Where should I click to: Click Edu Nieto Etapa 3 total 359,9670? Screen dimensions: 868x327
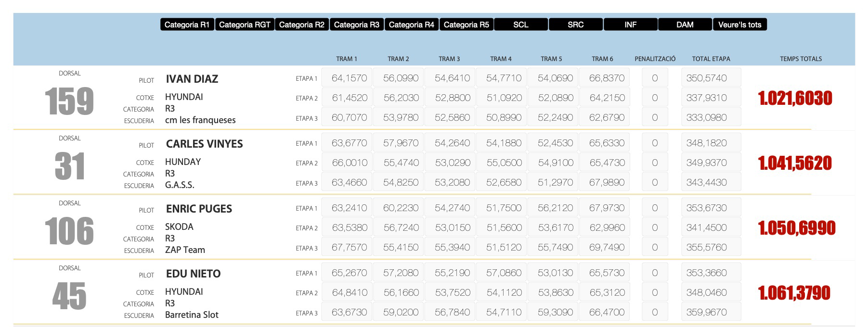[x=711, y=312]
